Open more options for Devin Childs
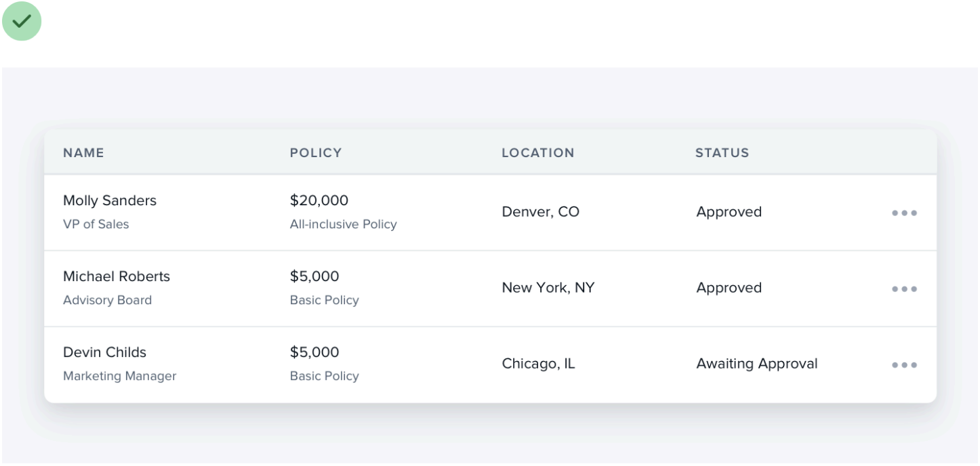Screen dimensions: 980x466 click(x=904, y=364)
